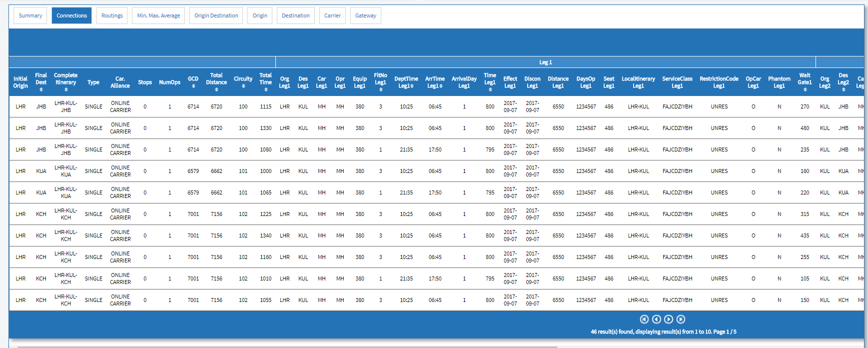Show the Origin tab
Viewport: 868px width, 348px height.
coord(260,15)
